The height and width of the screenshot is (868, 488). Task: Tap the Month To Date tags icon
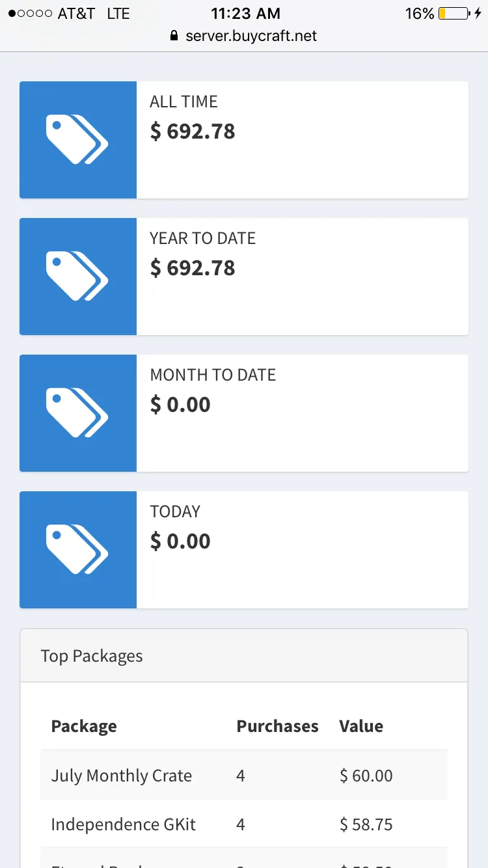click(77, 413)
